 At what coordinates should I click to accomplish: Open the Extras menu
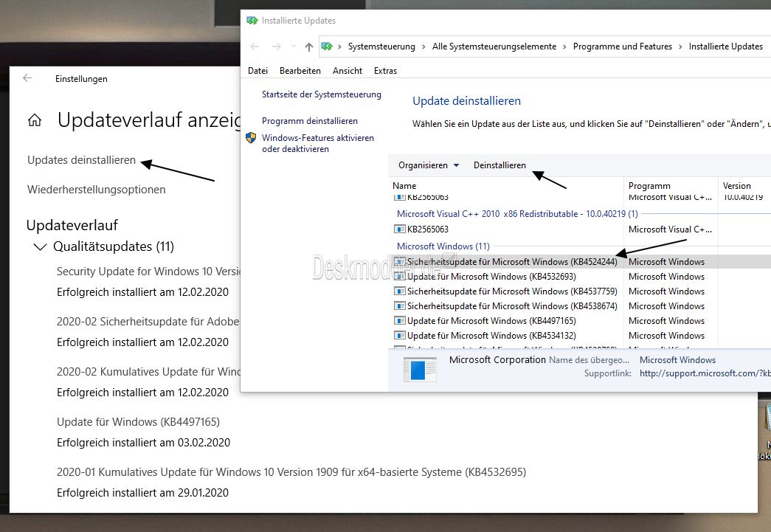tap(385, 71)
